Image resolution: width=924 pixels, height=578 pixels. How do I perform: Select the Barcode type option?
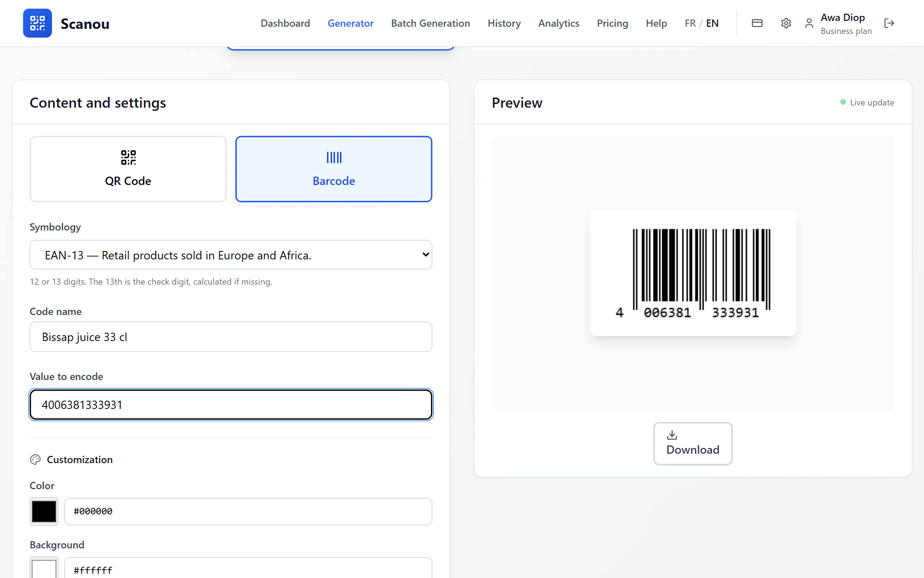334,169
